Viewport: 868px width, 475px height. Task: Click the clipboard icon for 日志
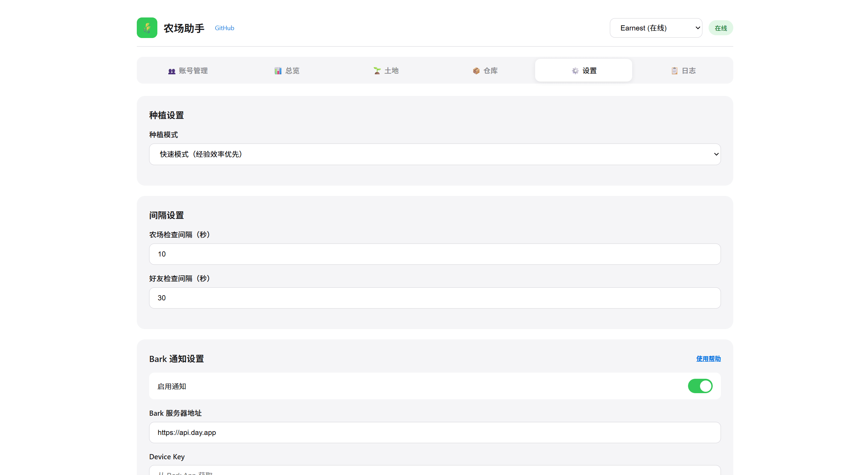pos(674,71)
